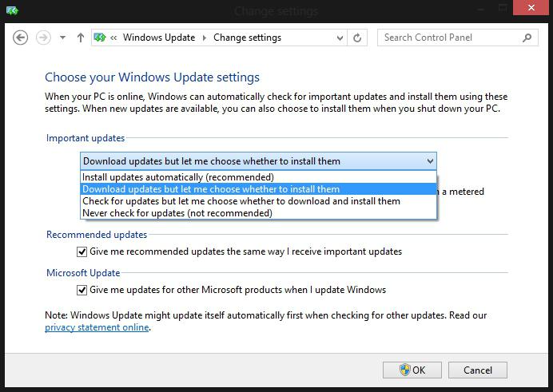Screen dimensions: 553x392
Task: Toggle Give me recommended updates checkbox
Action: pyautogui.click(x=82, y=251)
